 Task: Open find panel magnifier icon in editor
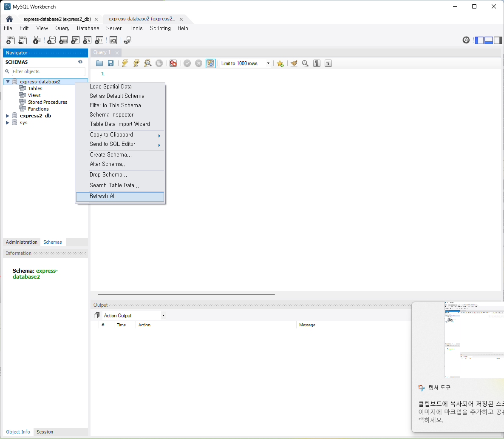305,63
